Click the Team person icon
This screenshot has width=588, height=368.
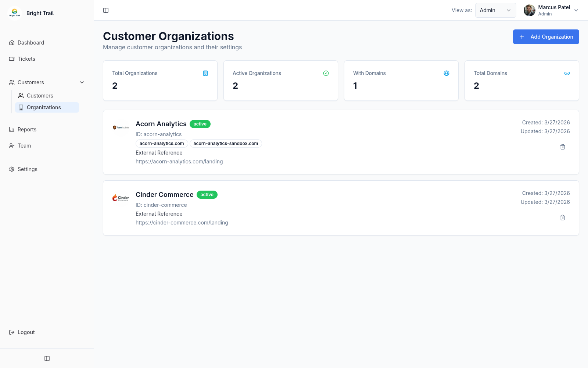click(12, 146)
